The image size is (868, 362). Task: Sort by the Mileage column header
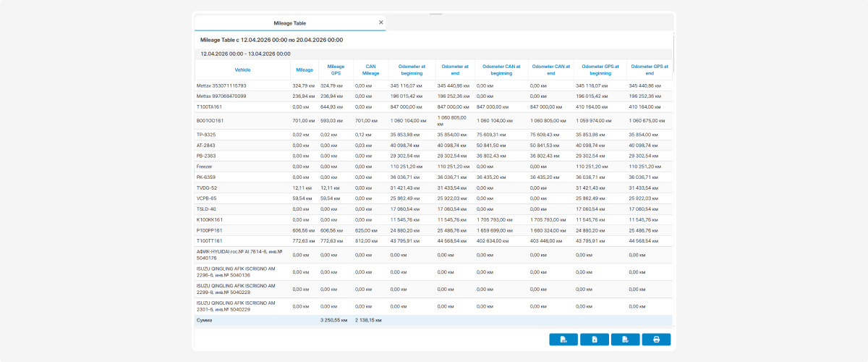(x=305, y=70)
